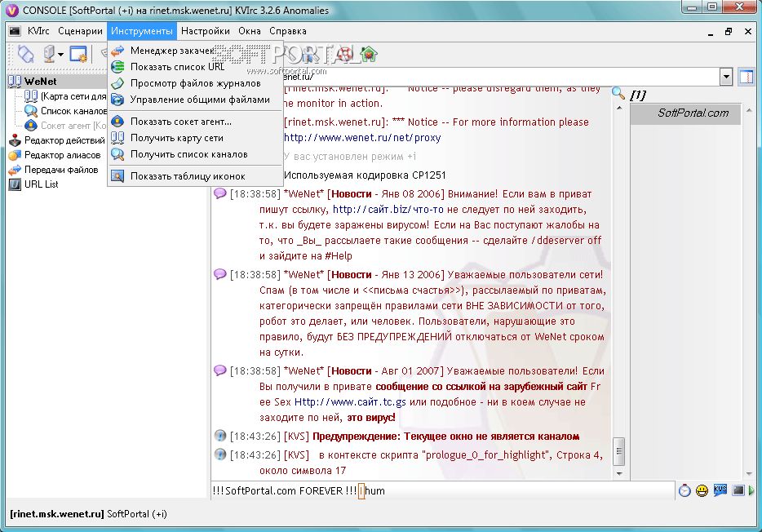Open the emoticon picker smiley icon
The height and width of the screenshot is (532, 762).
(702, 490)
